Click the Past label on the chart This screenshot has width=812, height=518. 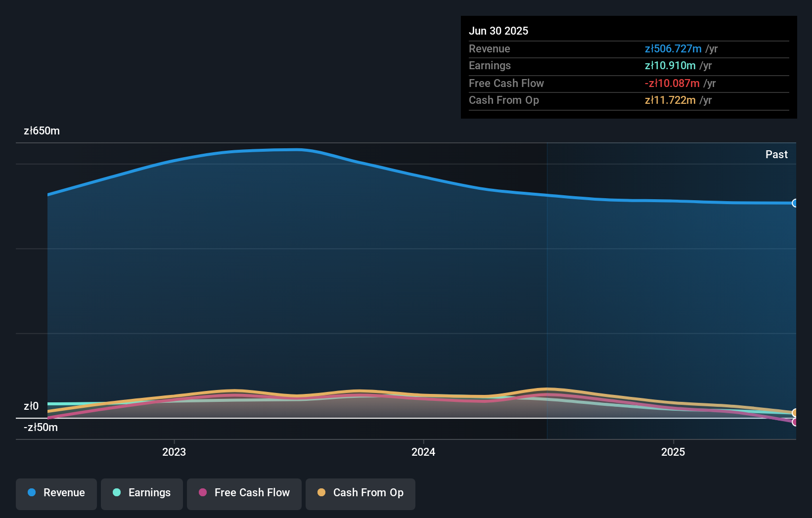pyautogui.click(x=776, y=155)
